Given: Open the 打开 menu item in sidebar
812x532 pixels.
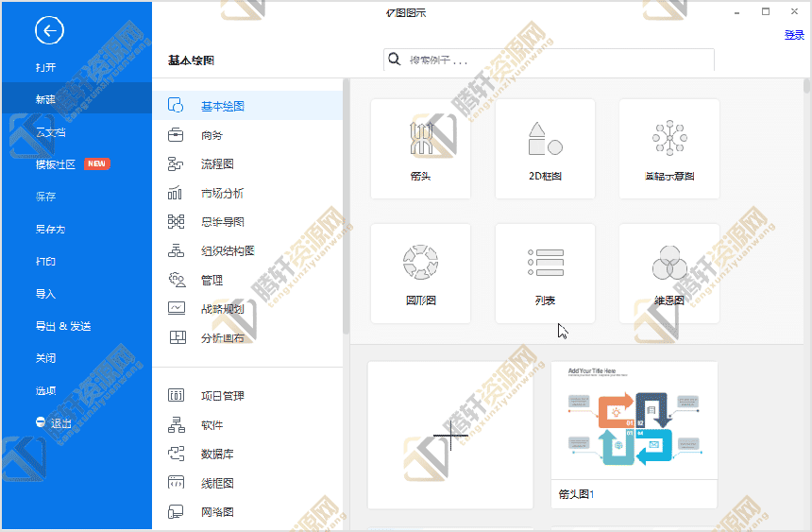Looking at the screenshot, I should click(45, 67).
